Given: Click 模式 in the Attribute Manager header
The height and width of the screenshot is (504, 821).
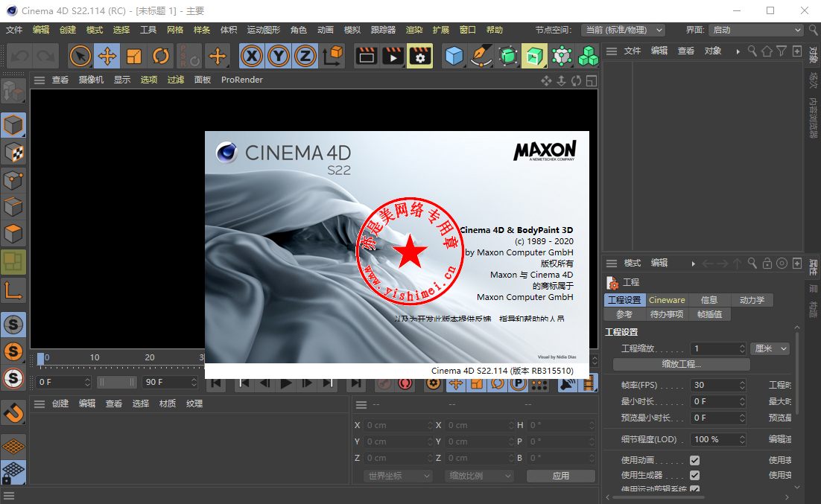Looking at the screenshot, I should coord(633,264).
